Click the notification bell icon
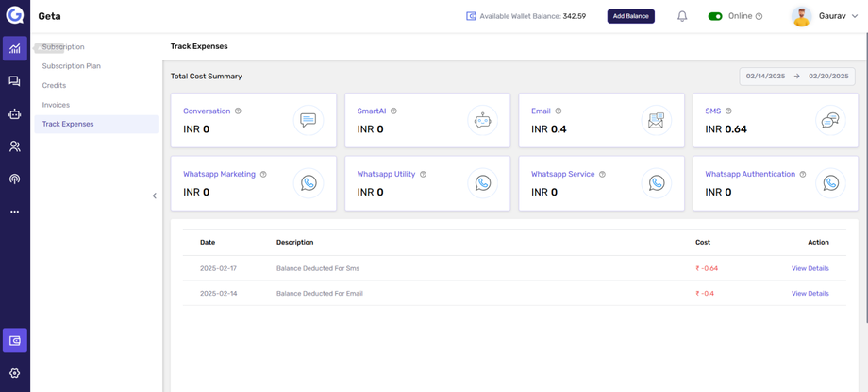Screen dimensions: 868x392 pyautogui.click(x=682, y=16)
